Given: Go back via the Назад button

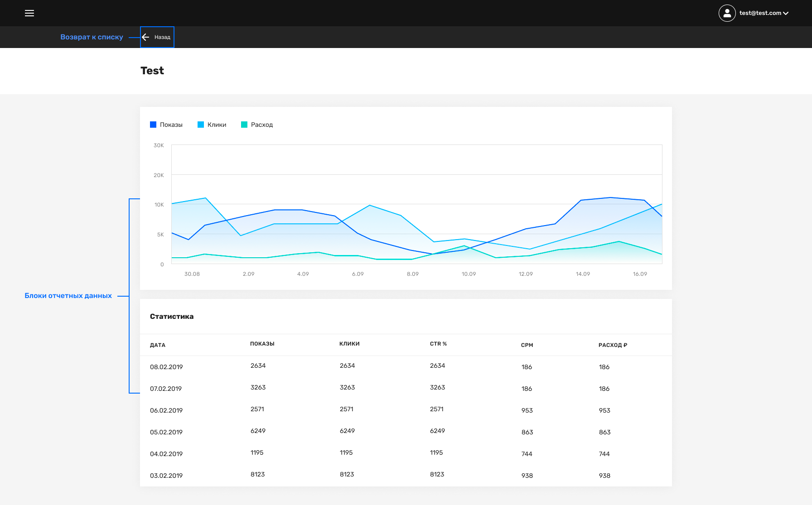Looking at the screenshot, I should 157,37.
